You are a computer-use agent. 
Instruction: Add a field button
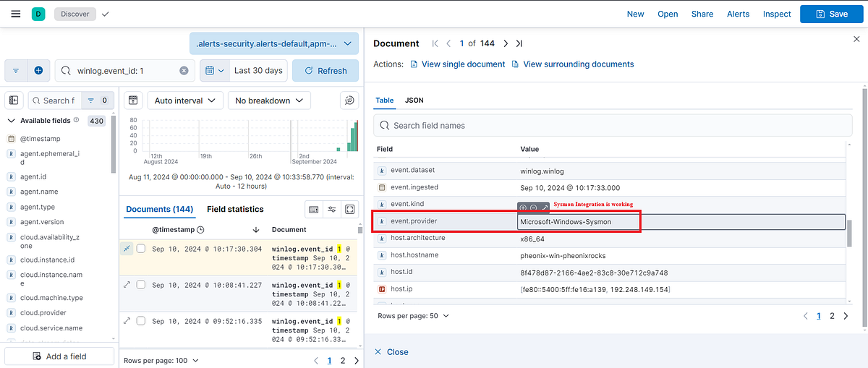point(60,356)
